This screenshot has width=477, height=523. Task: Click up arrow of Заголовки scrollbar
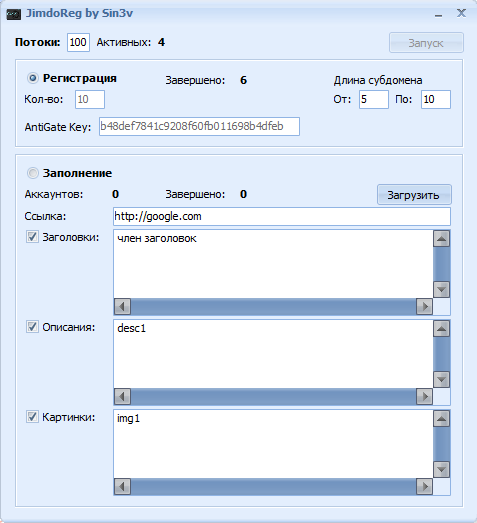(442, 238)
